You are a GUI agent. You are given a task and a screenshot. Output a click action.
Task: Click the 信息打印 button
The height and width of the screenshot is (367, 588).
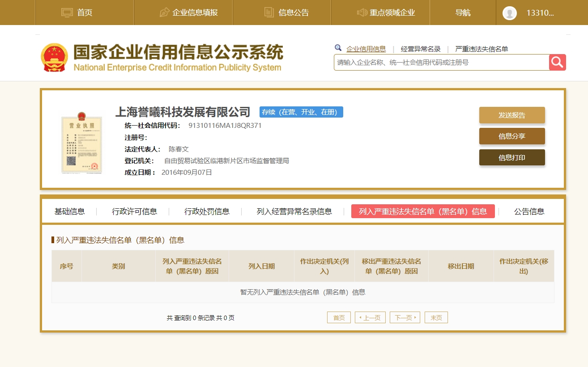tap(512, 157)
